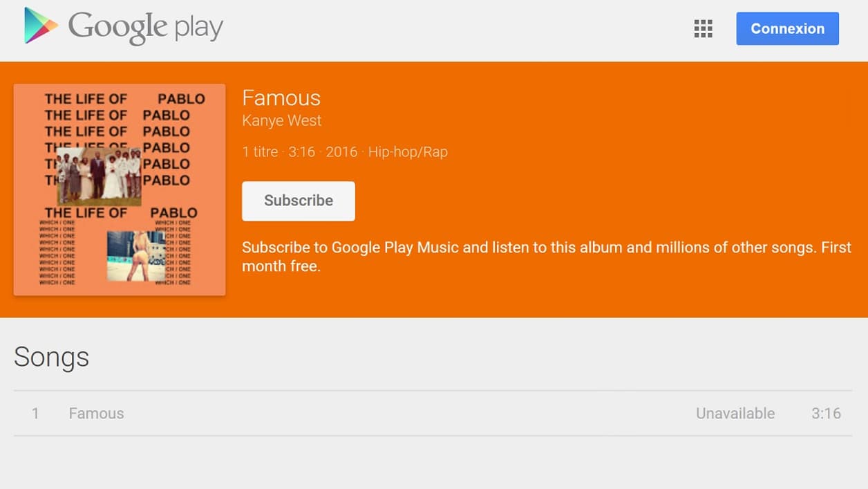The height and width of the screenshot is (489, 868).
Task: Click the Google Play wordmark text
Action: point(146,27)
